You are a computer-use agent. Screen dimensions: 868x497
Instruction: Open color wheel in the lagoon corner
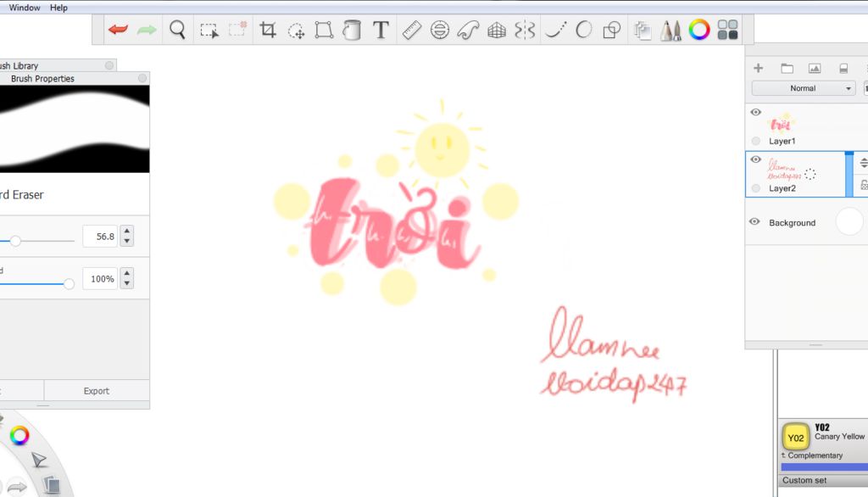click(x=19, y=435)
